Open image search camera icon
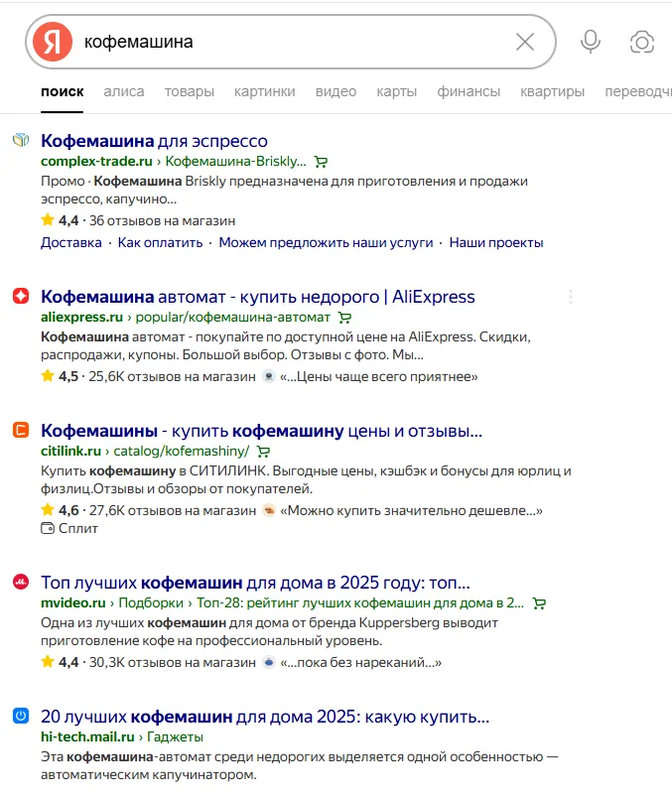The image size is (672, 799). [642, 42]
